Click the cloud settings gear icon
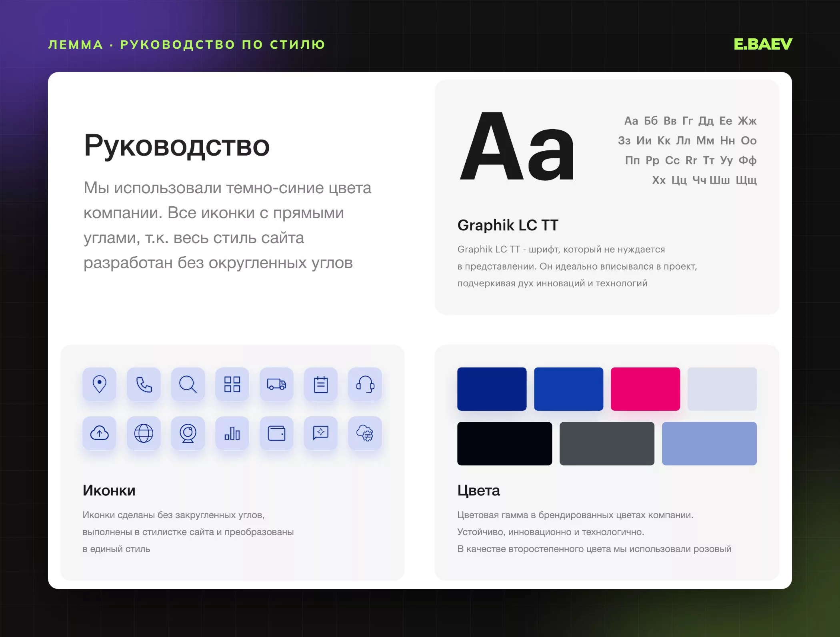This screenshot has width=840, height=637. (x=365, y=433)
